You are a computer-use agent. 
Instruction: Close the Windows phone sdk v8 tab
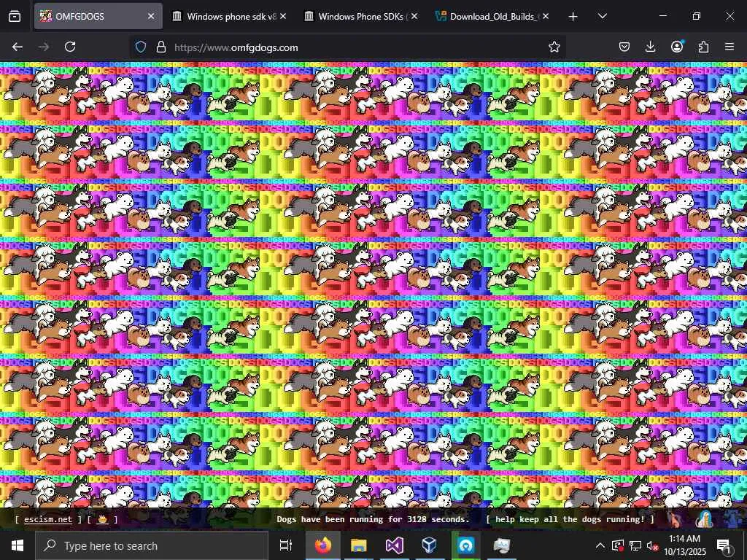tap(283, 16)
